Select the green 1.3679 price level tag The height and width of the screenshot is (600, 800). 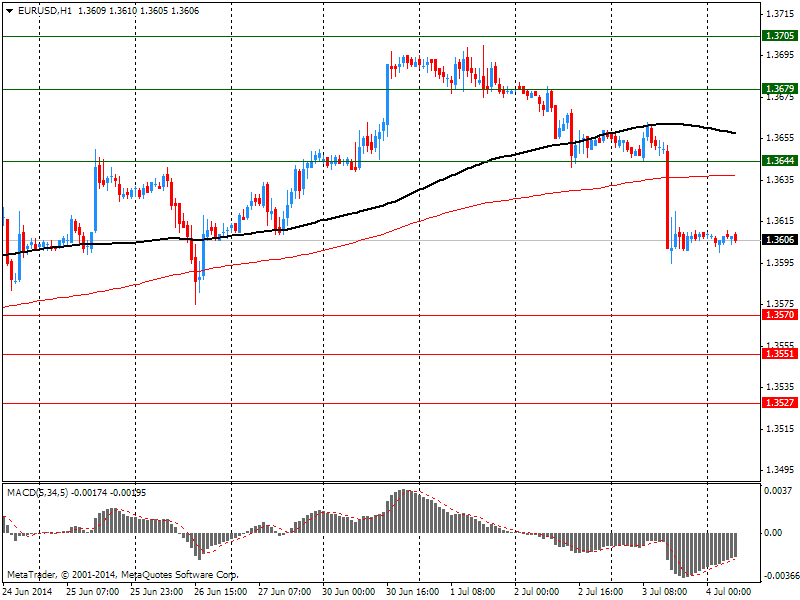[x=779, y=89]
